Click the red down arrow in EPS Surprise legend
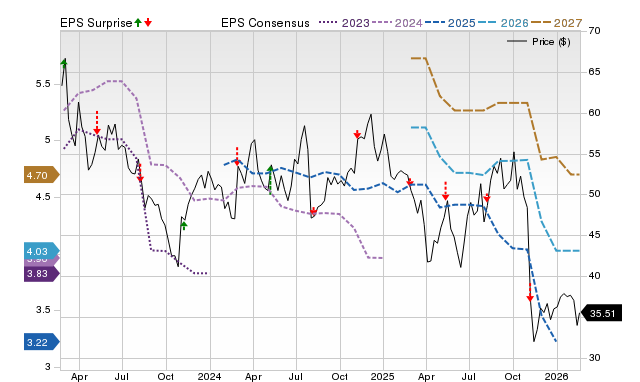 click(148, 22)
